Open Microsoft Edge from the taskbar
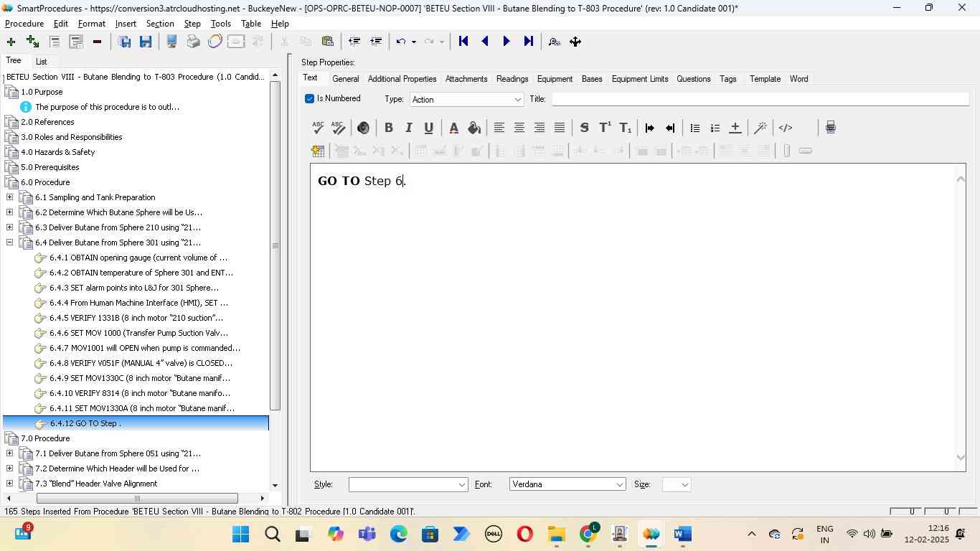This screenshot has width=980, height=551. coord(399,534)
